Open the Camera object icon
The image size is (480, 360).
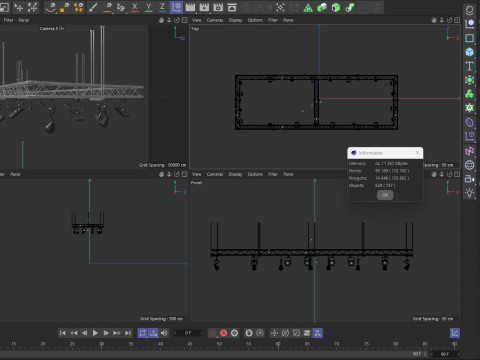pyautogui.click(x=469, y=179)
